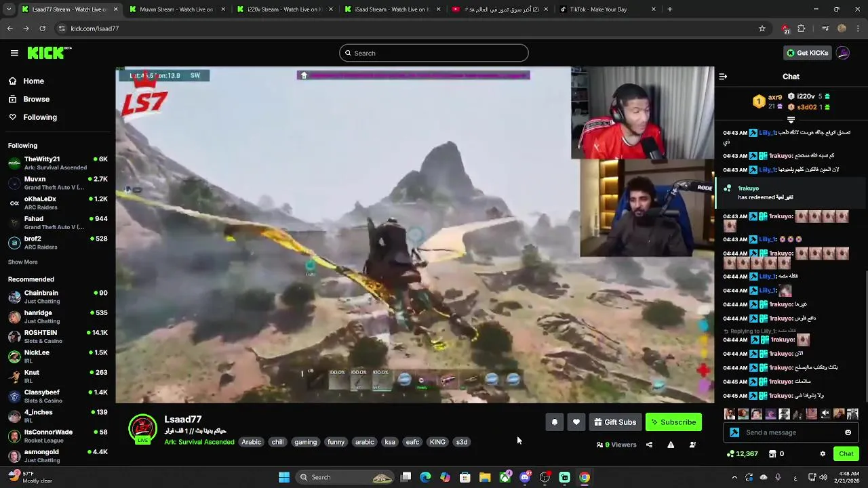Click the 12,367 channel points balance
868x488 pixels.
(x=742, y=453)
